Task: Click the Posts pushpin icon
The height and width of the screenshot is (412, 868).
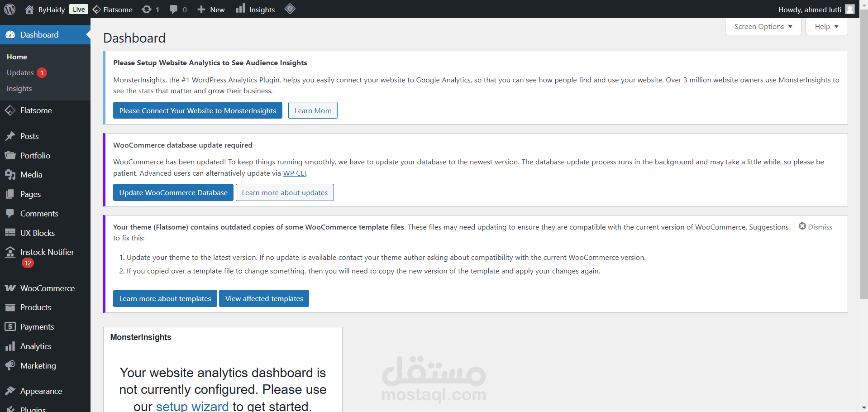Action: 10,136
